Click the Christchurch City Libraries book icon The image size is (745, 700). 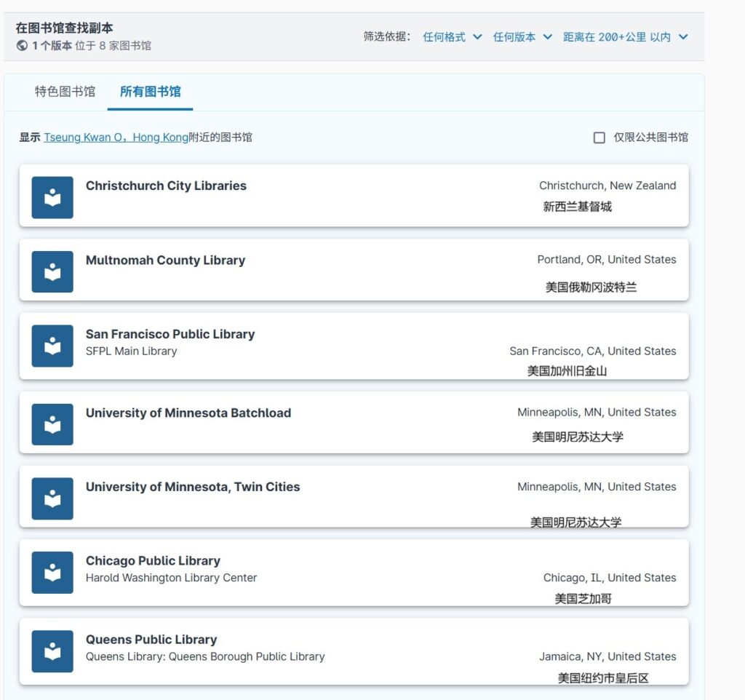point(52,197)
